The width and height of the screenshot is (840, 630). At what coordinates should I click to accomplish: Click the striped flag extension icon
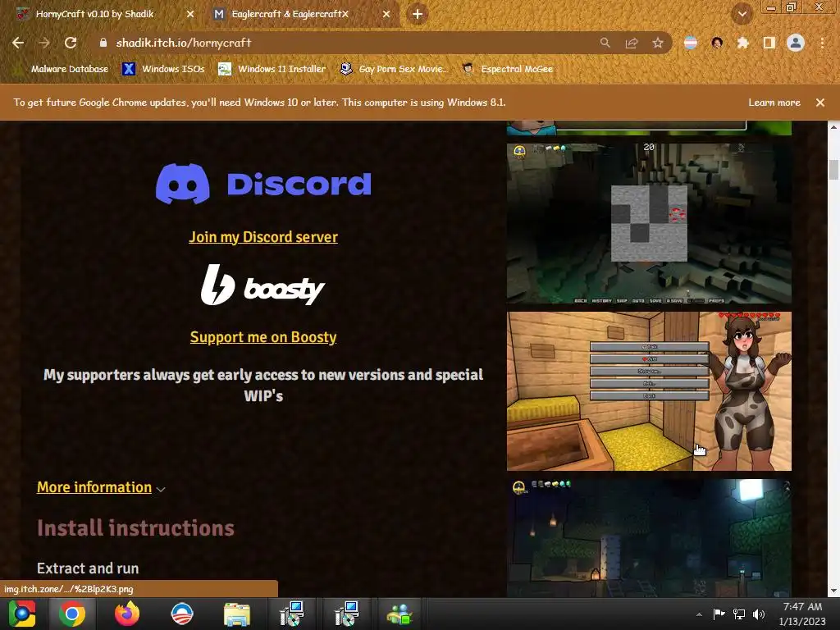click(x=691, y=43)
